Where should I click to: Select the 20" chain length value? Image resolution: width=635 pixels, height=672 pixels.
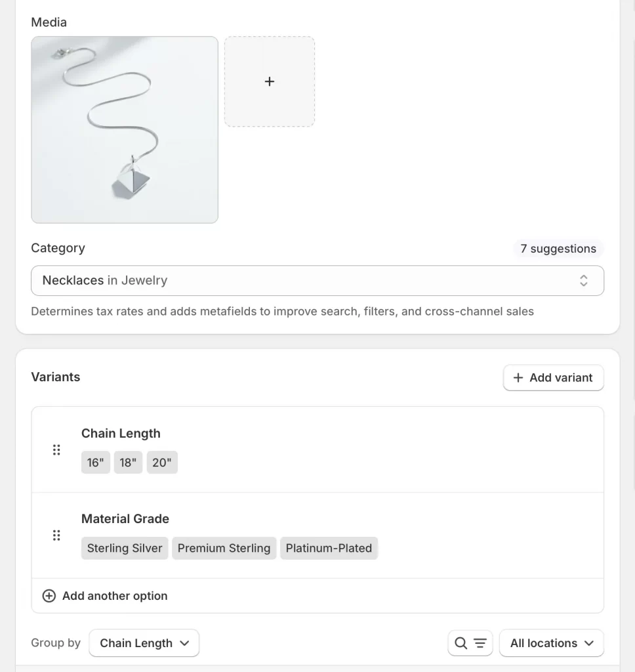click(x=162, y=462)
